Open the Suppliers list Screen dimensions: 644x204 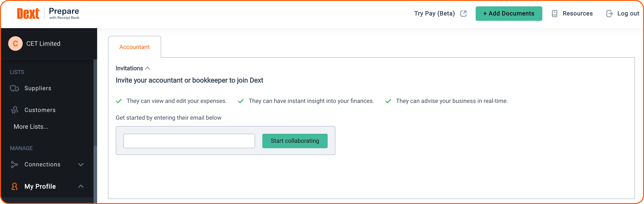pos(38,88)
